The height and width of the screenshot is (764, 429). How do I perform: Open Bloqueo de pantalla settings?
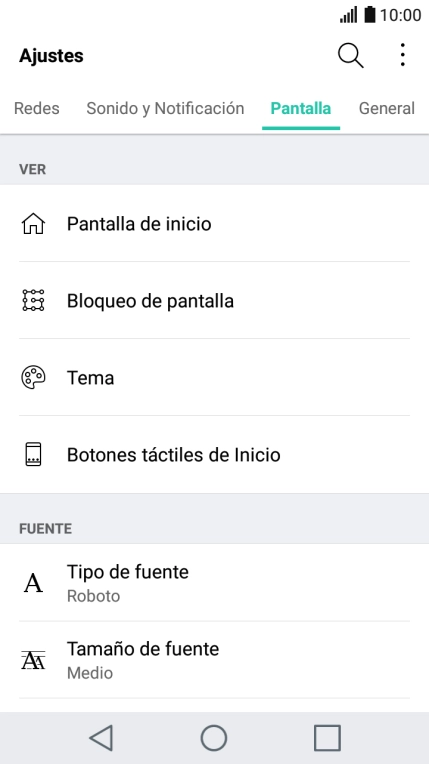click(214, 300)
